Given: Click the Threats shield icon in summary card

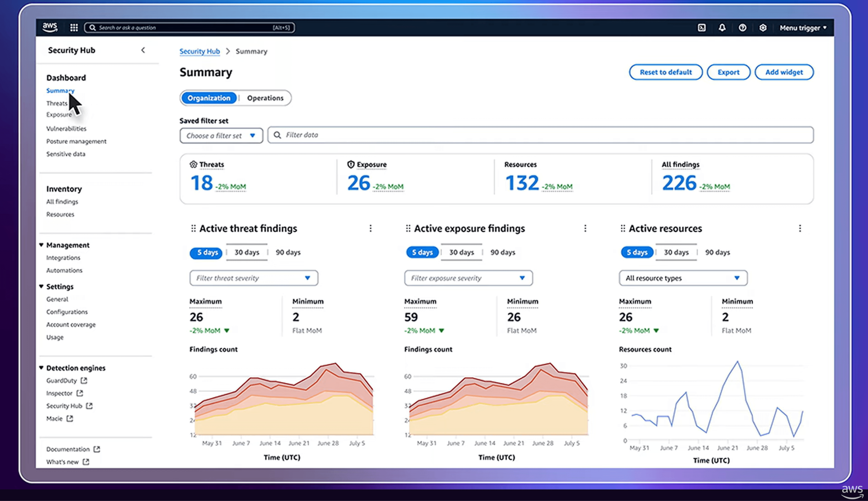Looking at the screenshot, I should click(x=193, y=164).
